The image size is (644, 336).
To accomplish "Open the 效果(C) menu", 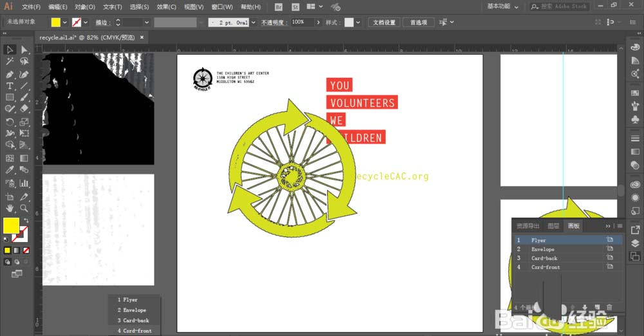I will [166, 6].
